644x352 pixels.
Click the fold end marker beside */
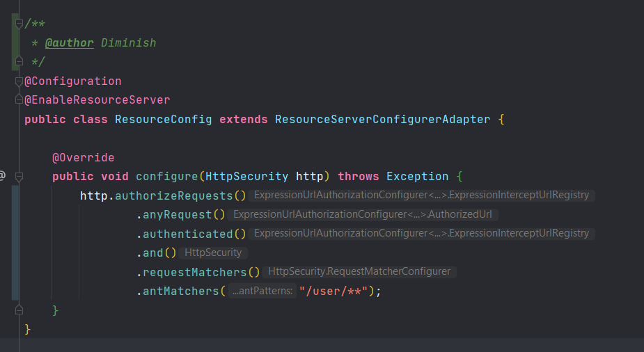19,61
